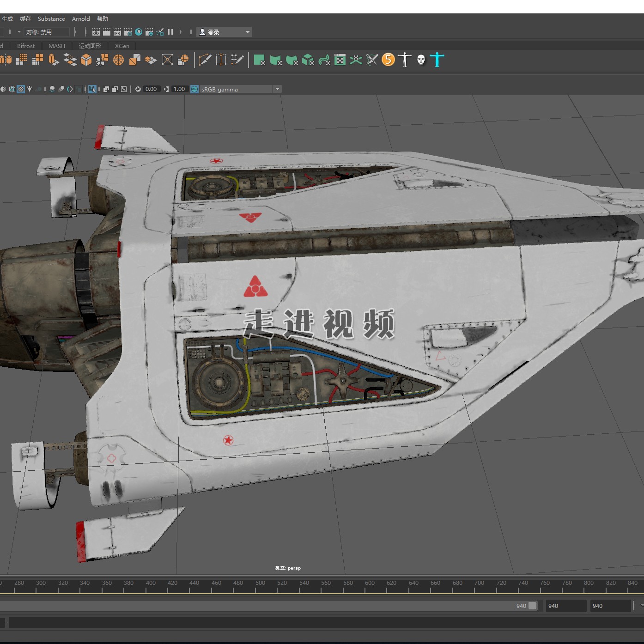Toggle the pause viewport display icon

(x=170, y=32)
